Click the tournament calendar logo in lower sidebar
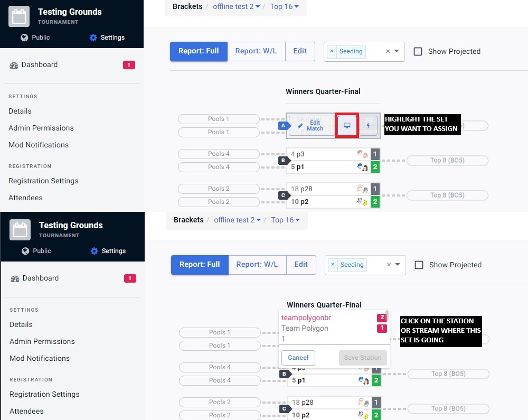 (20, 230)
